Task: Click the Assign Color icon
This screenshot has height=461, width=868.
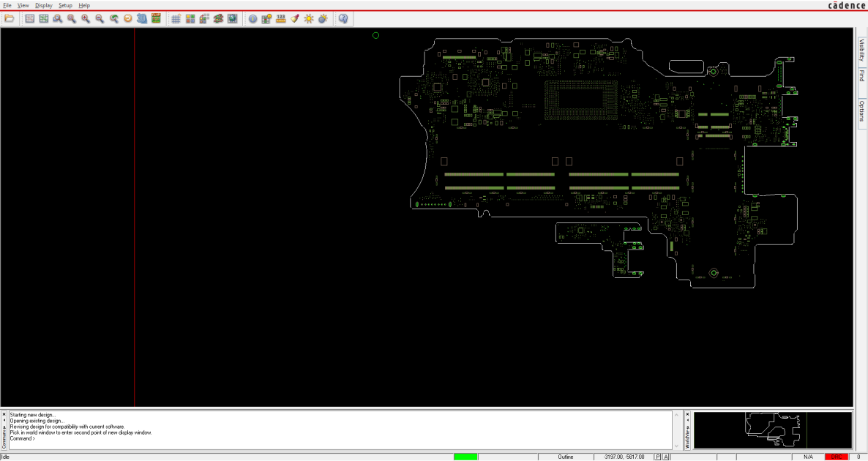Action: (x=323, y=18)
